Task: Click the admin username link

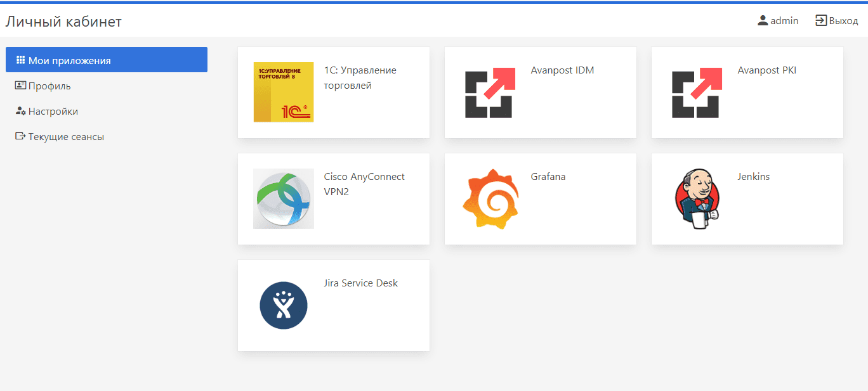Action: (784, 20)
